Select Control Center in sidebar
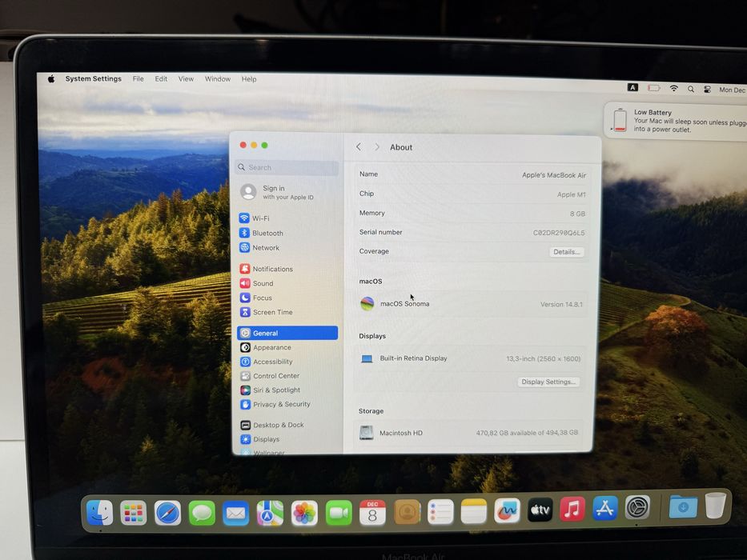This screenshot has width=747, height=560. [x=287, y=376]
